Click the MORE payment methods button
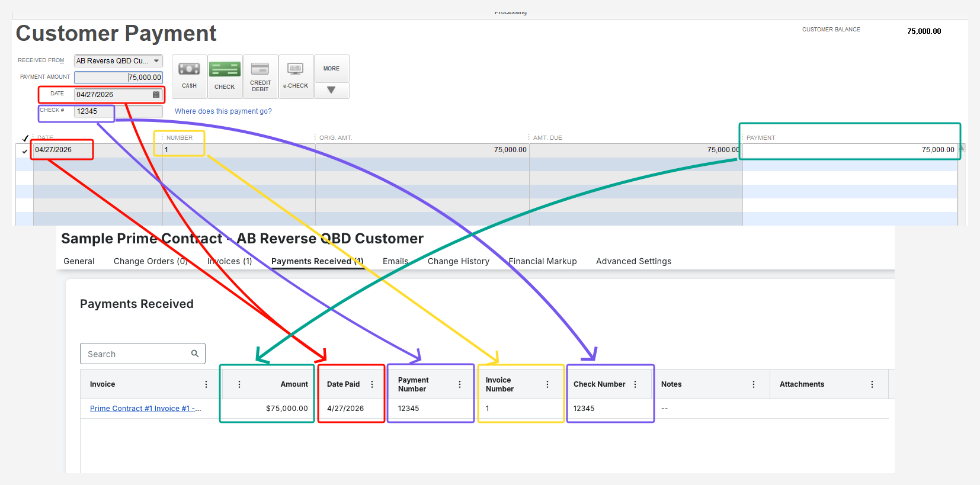The width and height of the screenshot is (980, 485). (x=331, y=69)
